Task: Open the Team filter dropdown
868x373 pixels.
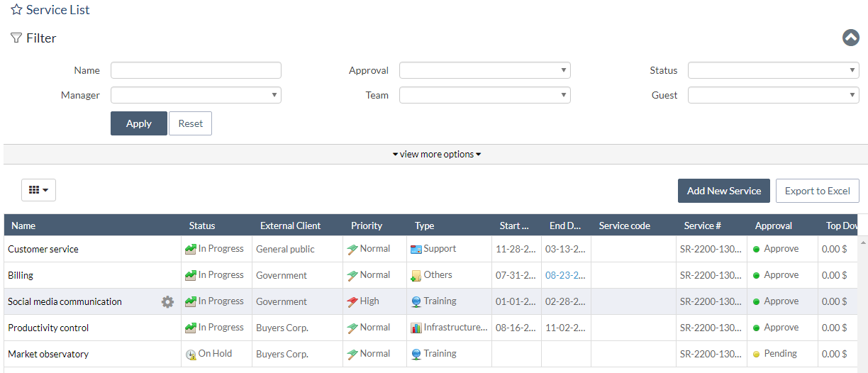Action: [485, 95]
